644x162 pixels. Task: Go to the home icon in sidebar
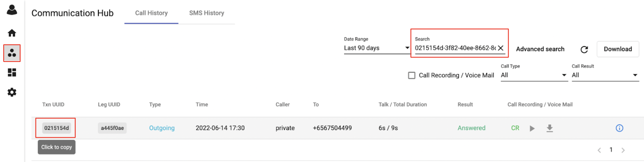point(12,33)
